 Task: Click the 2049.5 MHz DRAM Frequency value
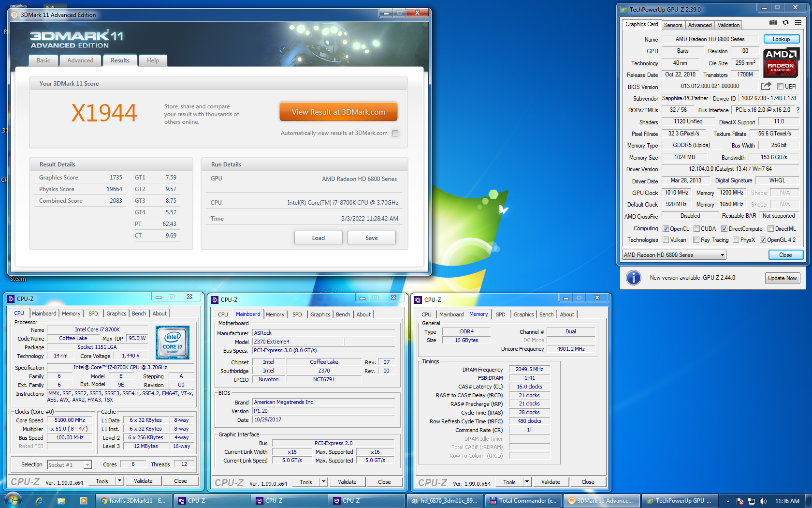point(529,369)
